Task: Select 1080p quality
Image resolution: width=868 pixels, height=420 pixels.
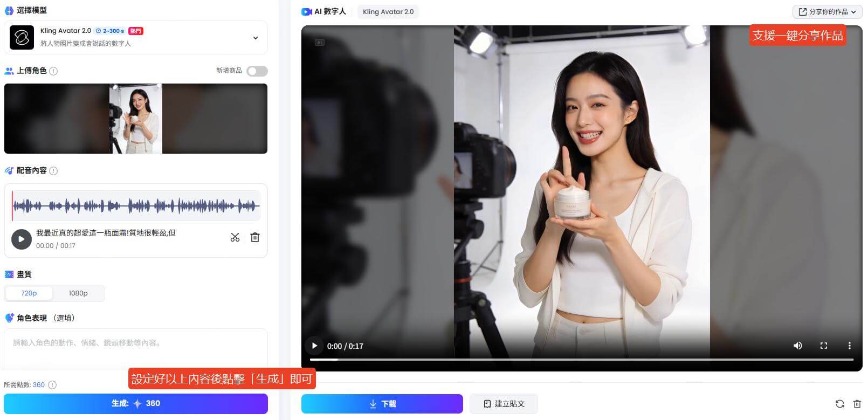Action: click(x=78, y=293)
